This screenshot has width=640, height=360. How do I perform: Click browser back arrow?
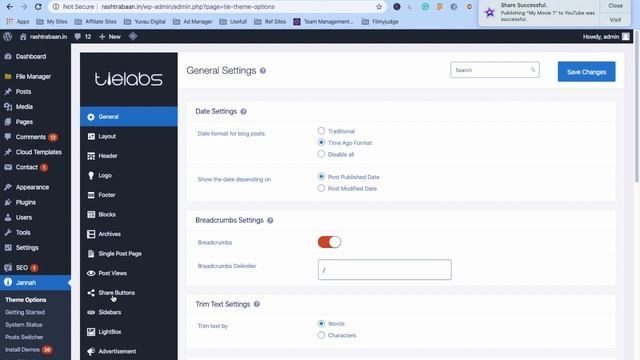point(10,7)
